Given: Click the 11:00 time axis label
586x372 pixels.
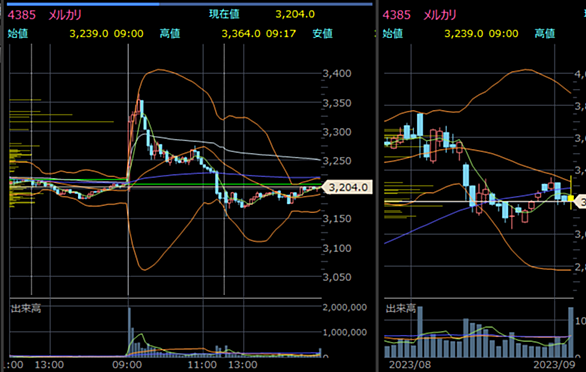Looking at the screenshot, I should pos(202,365).
